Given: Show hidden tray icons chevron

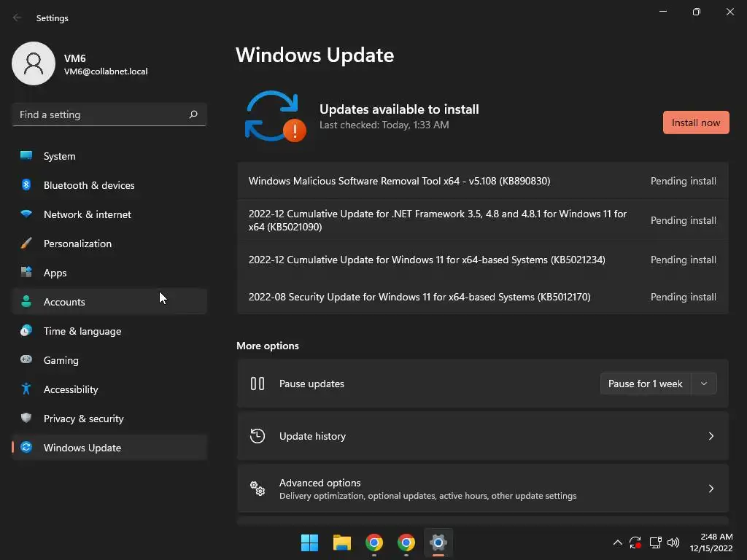Looking at the screenshot, I should coord(617,542).
